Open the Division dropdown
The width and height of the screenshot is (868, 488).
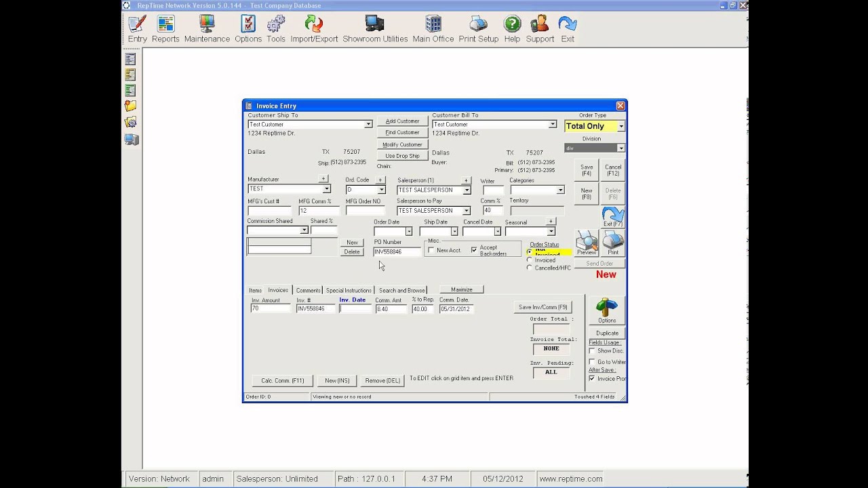pos(620,148)
